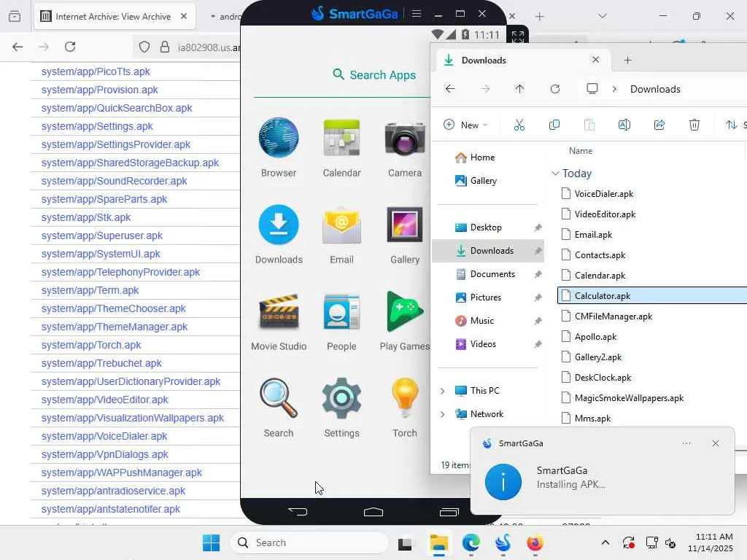This screenshot has height=560, width=747.
Task: Open notification options ellipsis menu
Action: tap(686, 443)
